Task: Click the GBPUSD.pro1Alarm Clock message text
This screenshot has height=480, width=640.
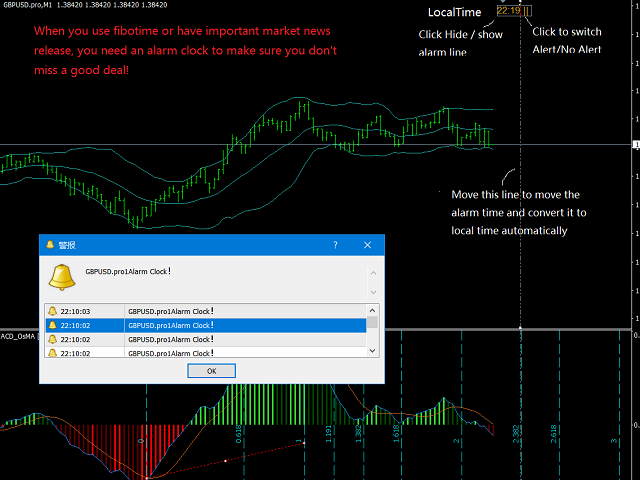Action: tap(128, 271)
